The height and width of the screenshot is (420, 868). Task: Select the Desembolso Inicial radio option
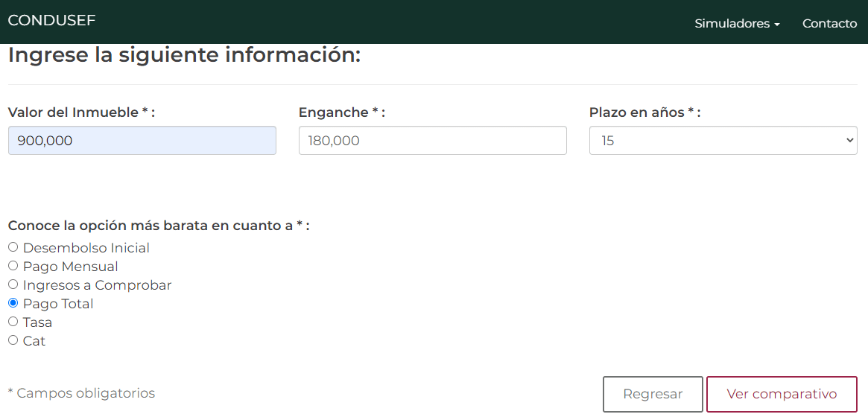[13, 247]
